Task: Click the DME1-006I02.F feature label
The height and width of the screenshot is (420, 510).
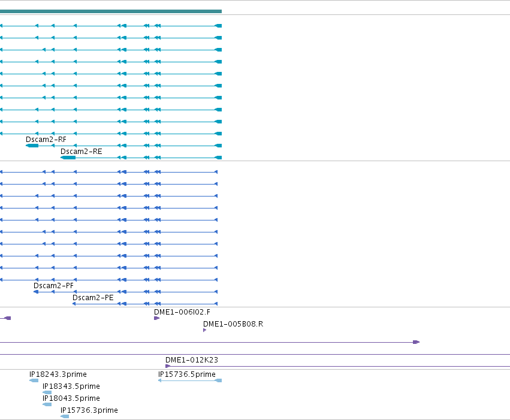Action: 182,312
